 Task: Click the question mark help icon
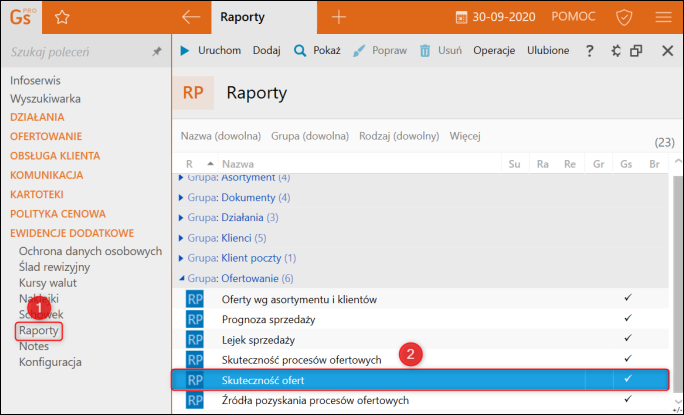click(589, 50)
